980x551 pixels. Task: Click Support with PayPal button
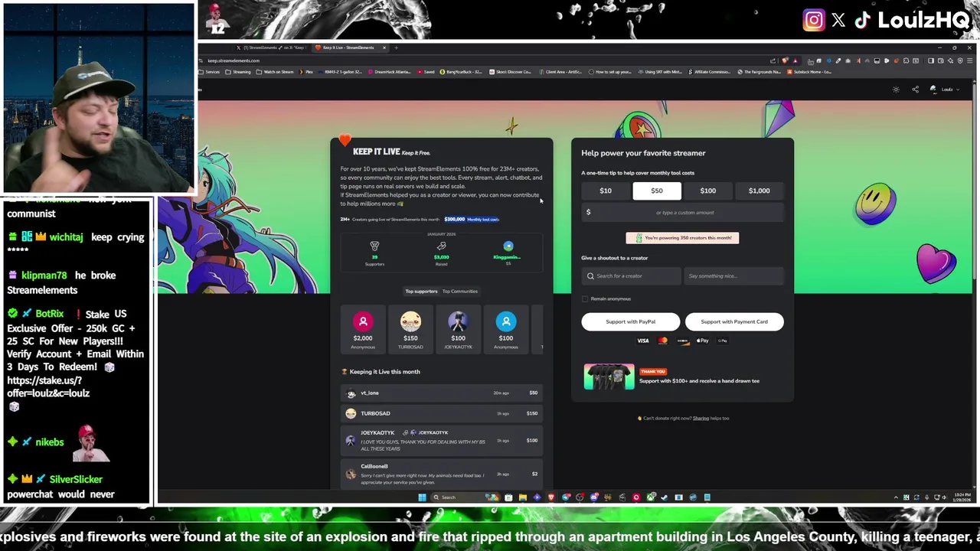(630, 321)
